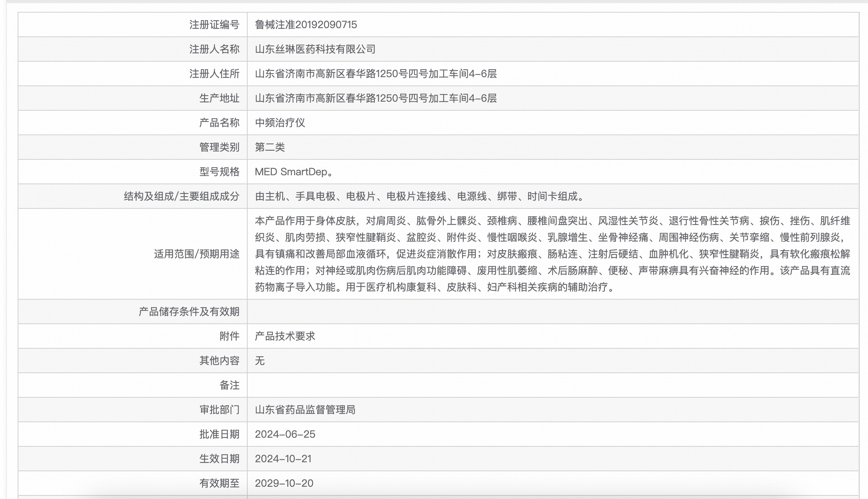Click the 生产地址 address value

click(x=376, y=98)
